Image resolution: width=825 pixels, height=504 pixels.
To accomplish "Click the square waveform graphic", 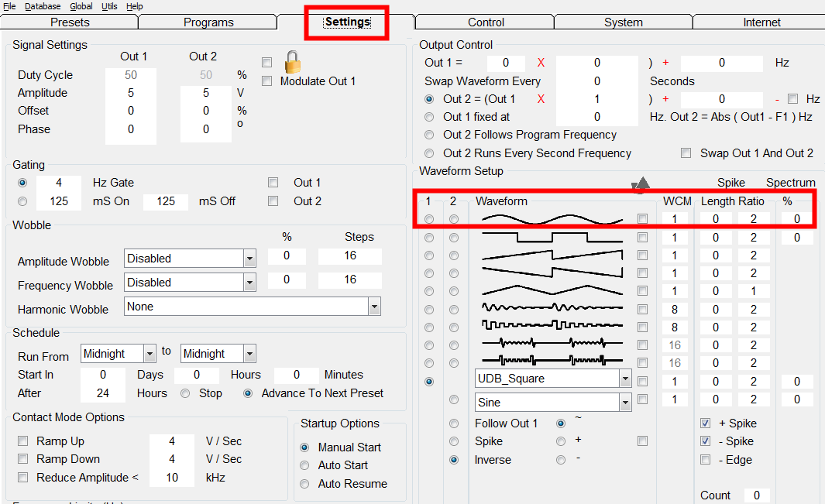I will (552, 237).
